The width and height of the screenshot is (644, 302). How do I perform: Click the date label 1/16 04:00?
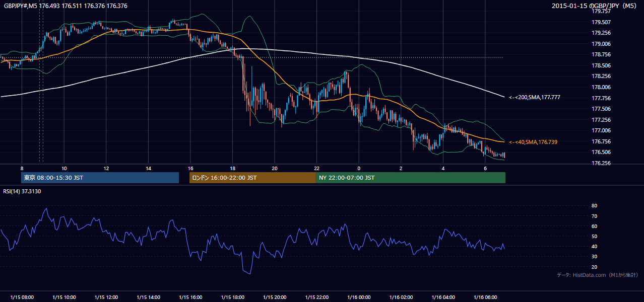click(x=443, y=297)
